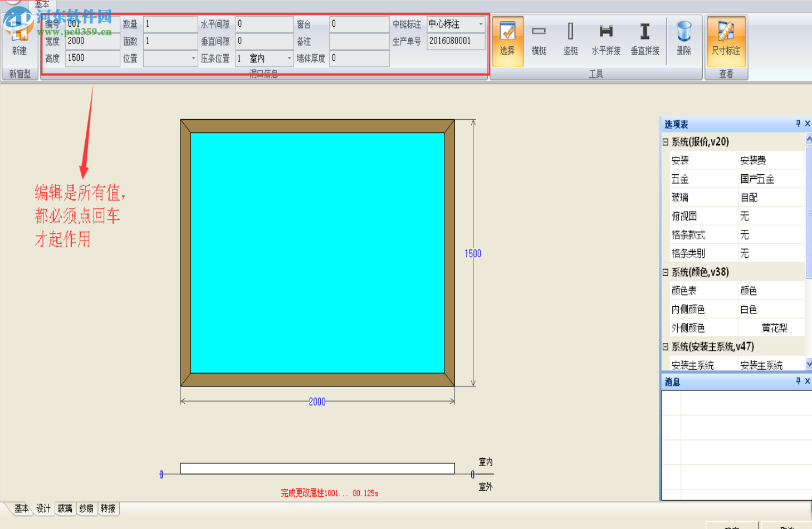Edit the 数量 quantity field
This screenshot has height=529, width=812.
click(170, 24)
